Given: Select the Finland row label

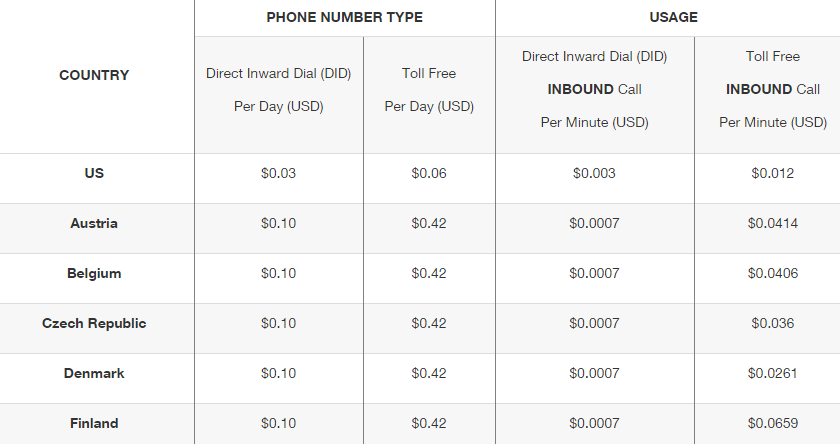Looking at the screenshot, I should pyautogui.click(x=94, y=424).
